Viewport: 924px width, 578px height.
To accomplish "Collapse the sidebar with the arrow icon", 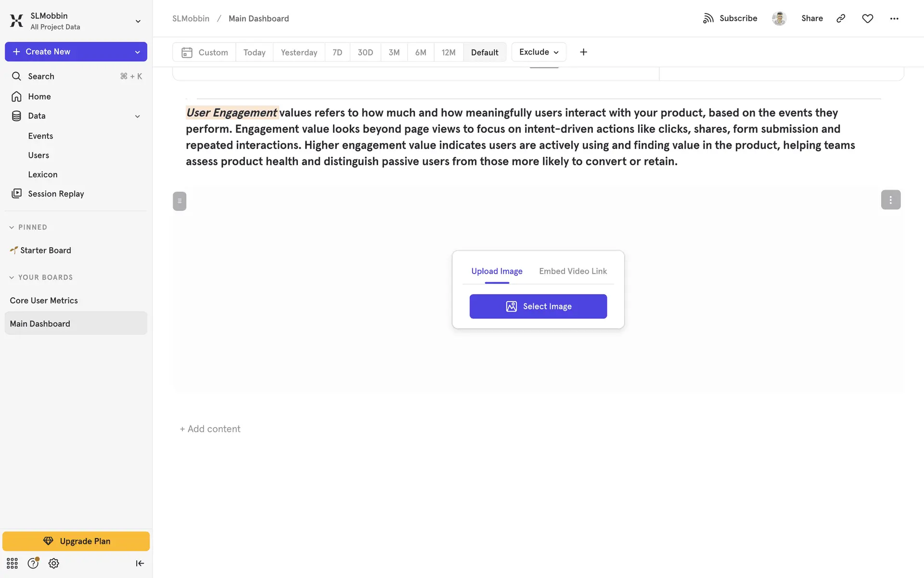I will [x=140, y=563].
